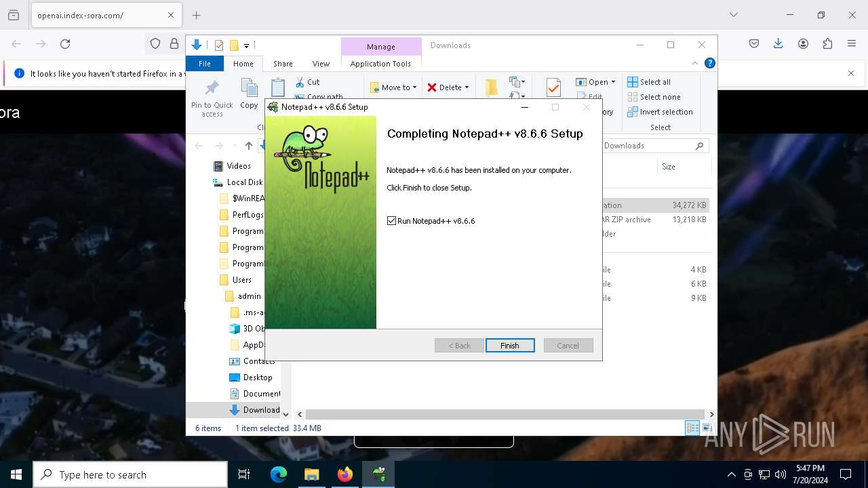Click the taskbar search box
Screen dimensions: 868x488
coord(130,474)
